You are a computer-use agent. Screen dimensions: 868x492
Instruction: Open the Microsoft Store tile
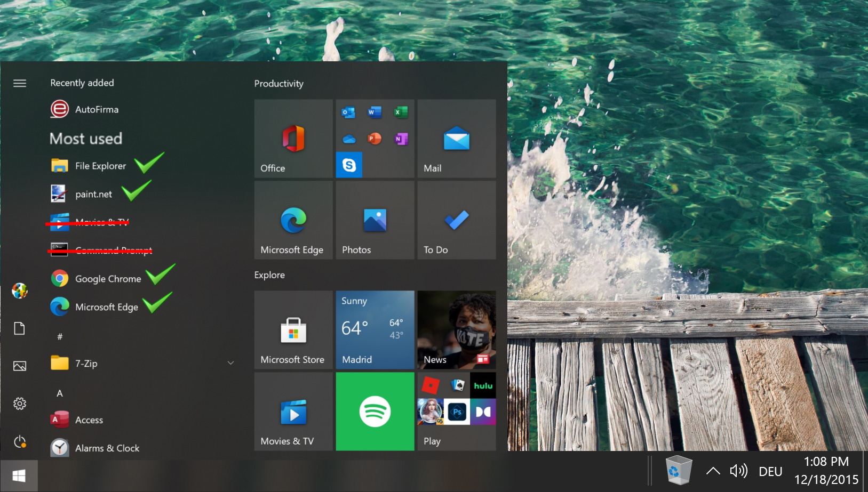[x=293, y=330]
